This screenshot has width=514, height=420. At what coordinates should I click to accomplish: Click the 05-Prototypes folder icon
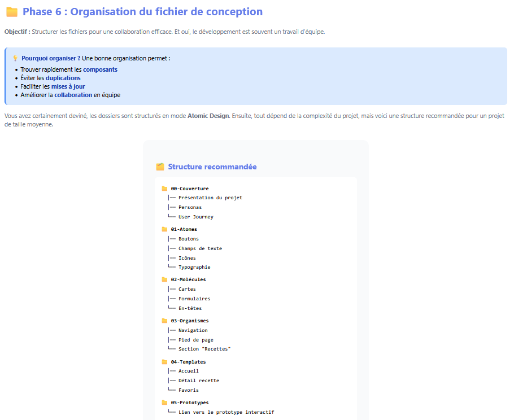[164, 403]
